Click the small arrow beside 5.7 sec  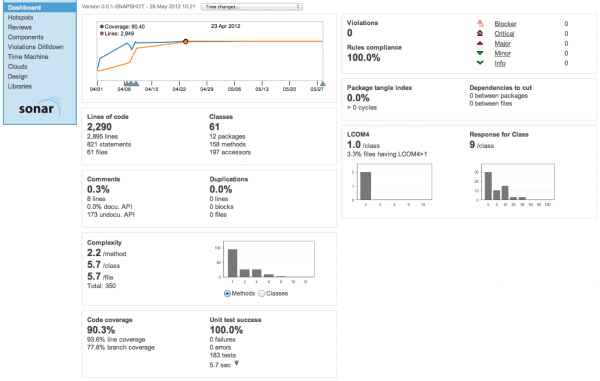tap(237, 363)
